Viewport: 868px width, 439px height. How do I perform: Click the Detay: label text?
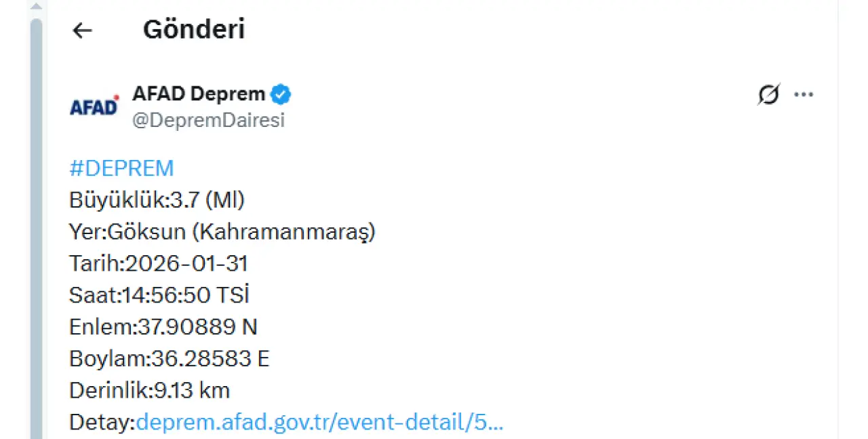click(102, 423)
